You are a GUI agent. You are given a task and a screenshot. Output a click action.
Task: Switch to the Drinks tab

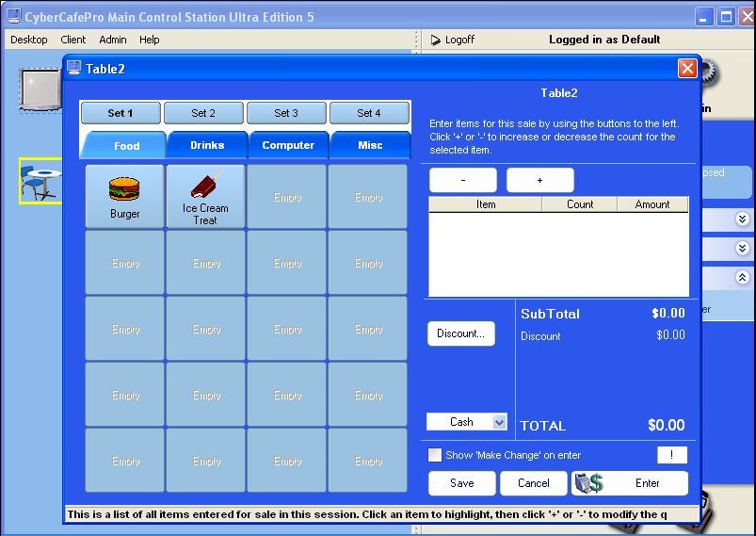click(207, 145)
